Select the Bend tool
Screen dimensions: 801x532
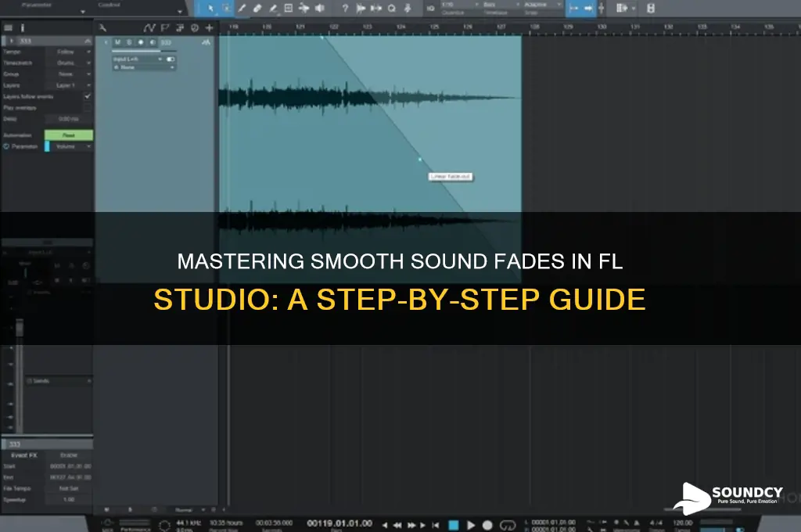(x=304, y=8)
